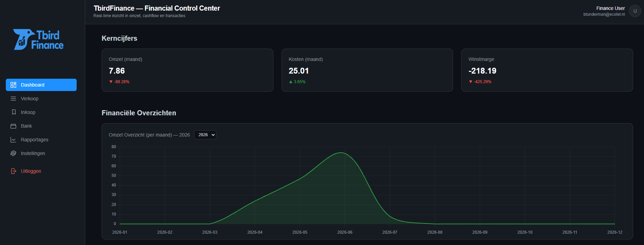Click the email btunderman@ecotel.nl

604,14
